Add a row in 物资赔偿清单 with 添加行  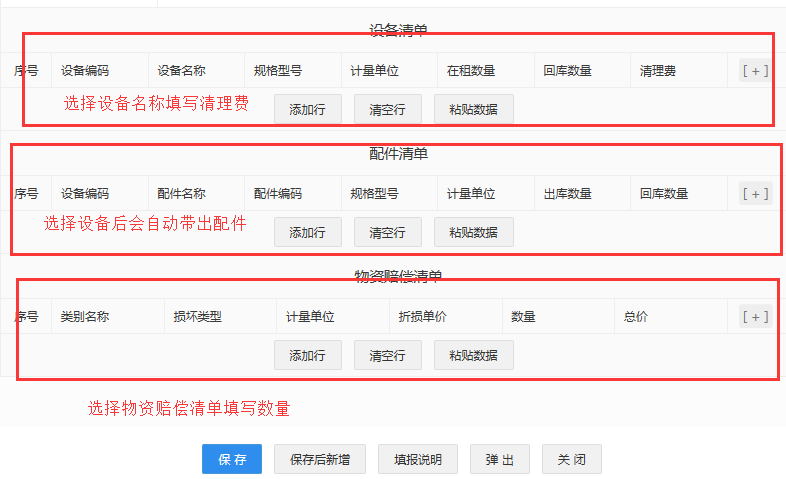pos(308,355)
